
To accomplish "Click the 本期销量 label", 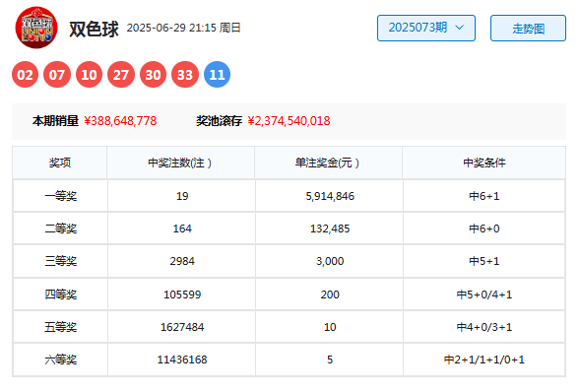I will point(55,121).
